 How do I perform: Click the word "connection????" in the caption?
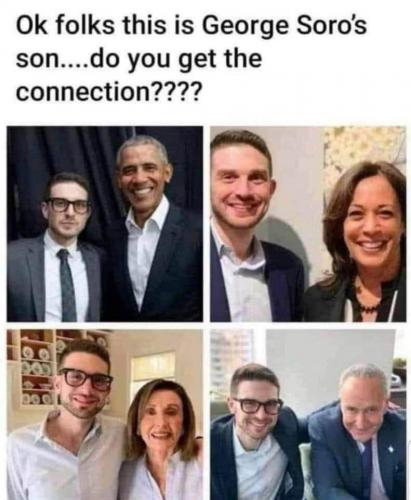pos(109,91)
